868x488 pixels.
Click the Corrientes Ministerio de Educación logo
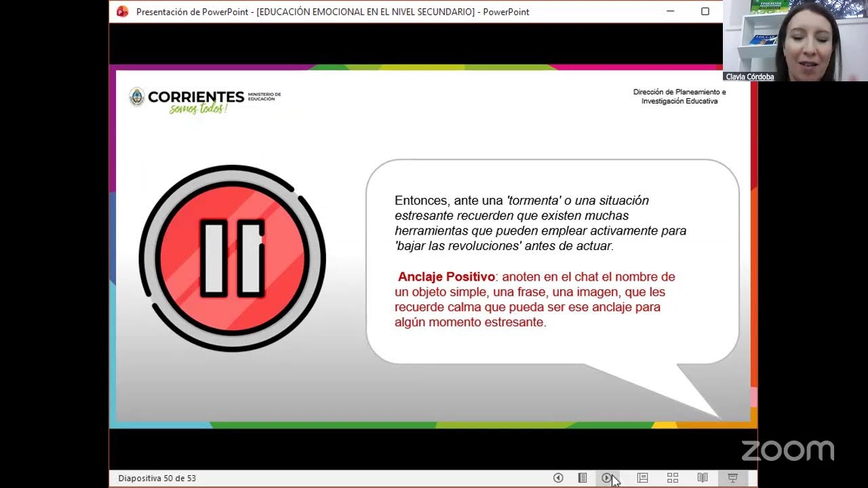(x=204, y=100)
